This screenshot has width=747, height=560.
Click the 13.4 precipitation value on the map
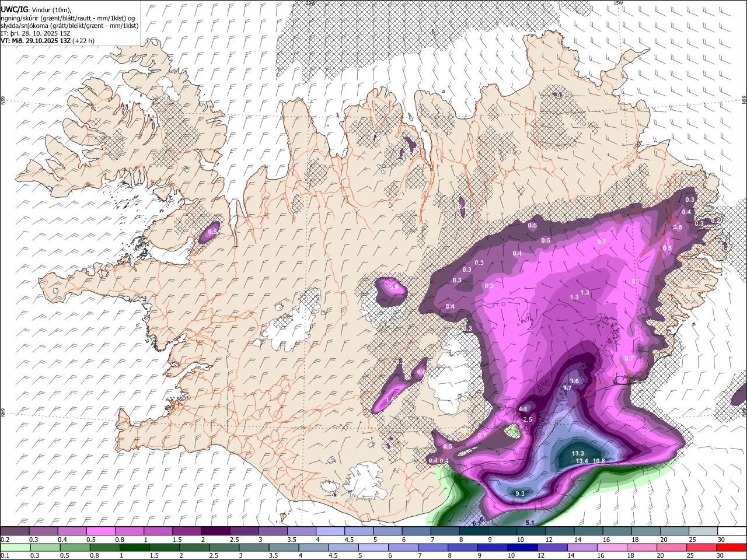tap(582, 461)
